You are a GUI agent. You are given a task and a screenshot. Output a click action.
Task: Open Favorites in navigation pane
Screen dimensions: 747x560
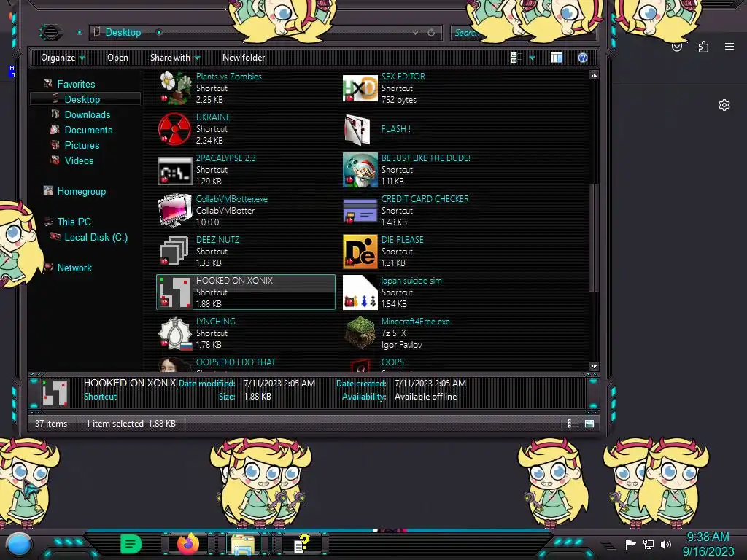[76, 84]
